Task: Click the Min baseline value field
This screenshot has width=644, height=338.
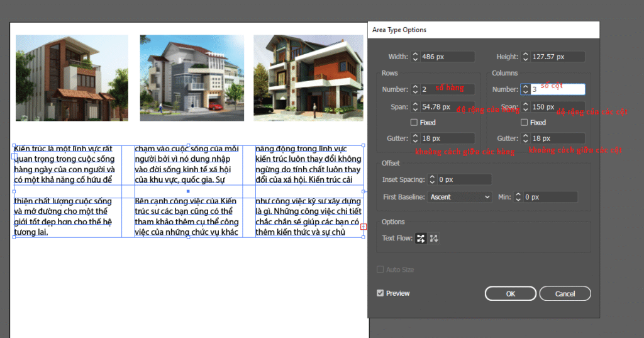Action: [550, 197]
